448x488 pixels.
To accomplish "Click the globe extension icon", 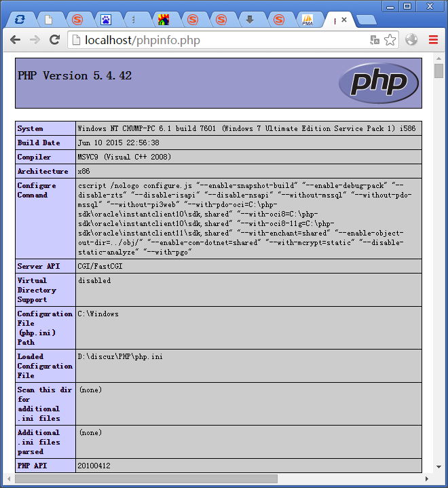I will [411, 40].
